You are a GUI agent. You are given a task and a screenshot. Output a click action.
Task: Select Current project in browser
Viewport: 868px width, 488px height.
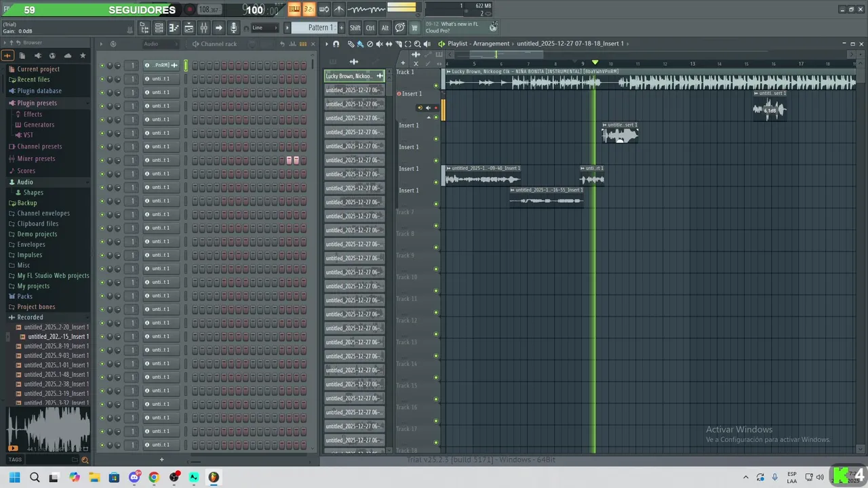pos(38,69)
